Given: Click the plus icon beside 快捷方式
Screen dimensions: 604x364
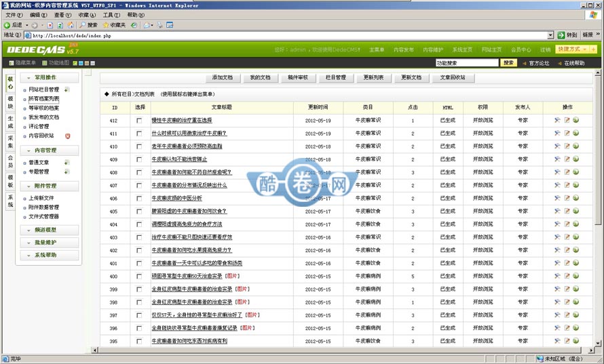Looking at the screenshot, I should (x=593, y=49).
